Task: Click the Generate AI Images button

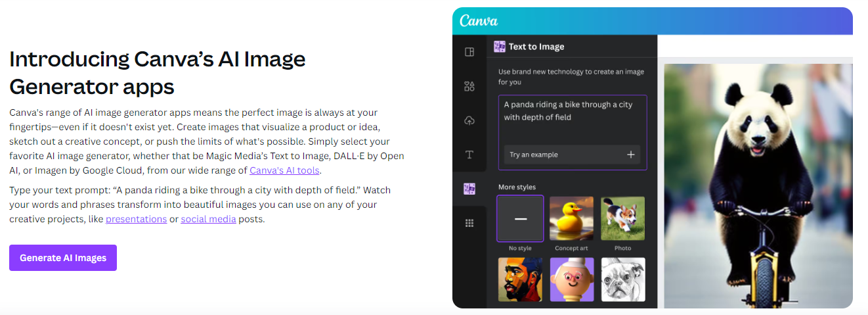Action: 63,258
